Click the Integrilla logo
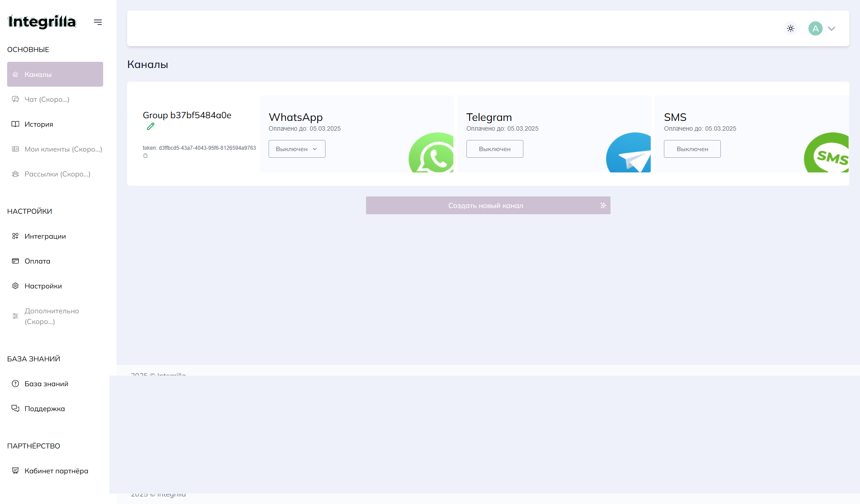This screenshot has width=860, height=504. [42, 22]
